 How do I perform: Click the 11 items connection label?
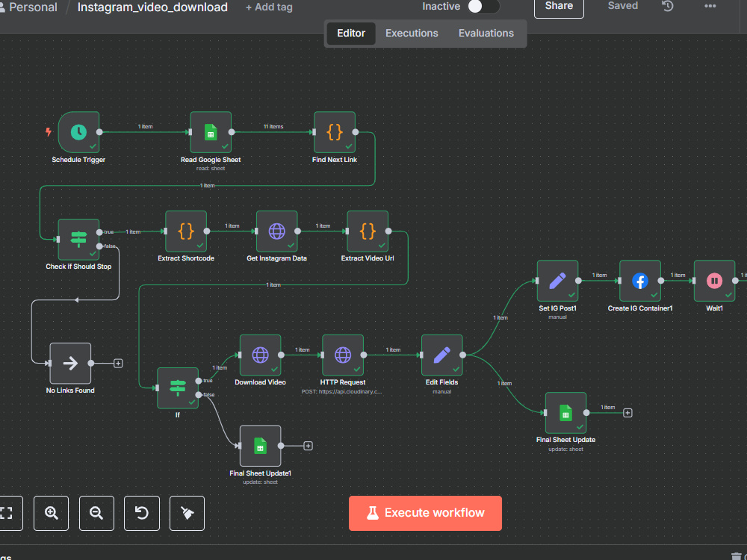tap(273, 127)
